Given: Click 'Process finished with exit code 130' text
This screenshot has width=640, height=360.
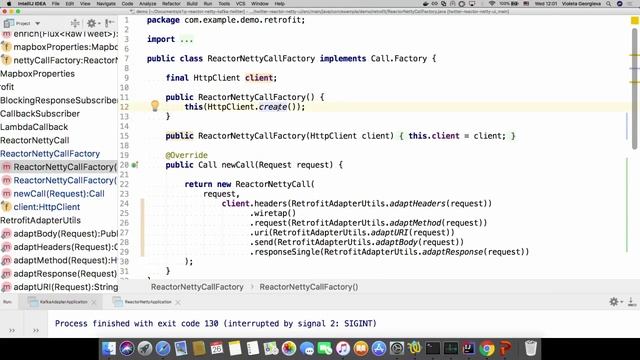Looking at the screenshot, I should pos(136,324).
